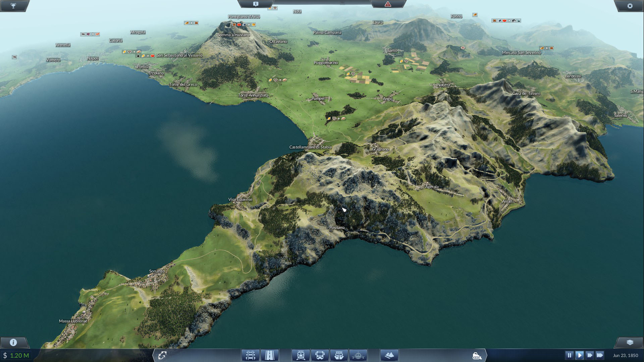Pause the game simulation
The width and height of the screenshot is (644, 362).
point(569,355)
